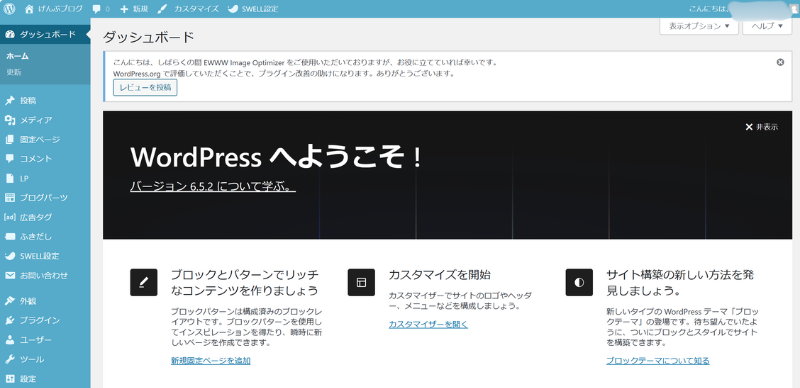Viewport: 800px width, 388px height.
Task: Open link カスタマイザーを開く
Action: pyautogui.click(x=428, y=324)
